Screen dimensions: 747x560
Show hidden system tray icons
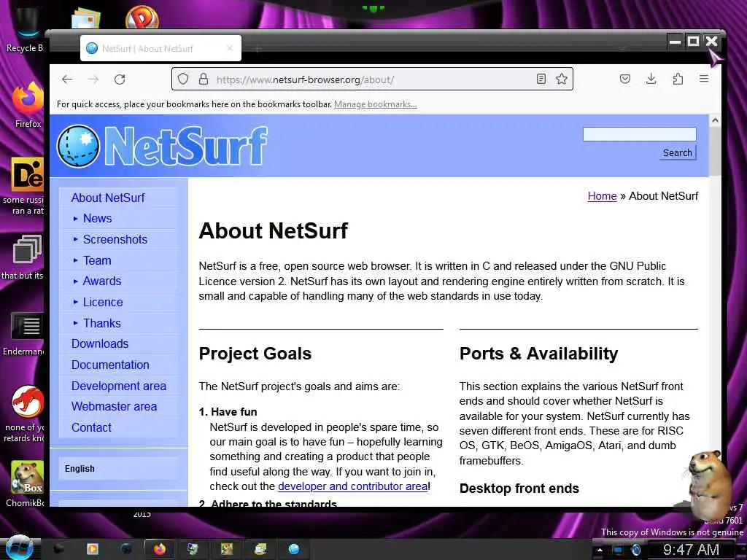click(x=600, y=550)
